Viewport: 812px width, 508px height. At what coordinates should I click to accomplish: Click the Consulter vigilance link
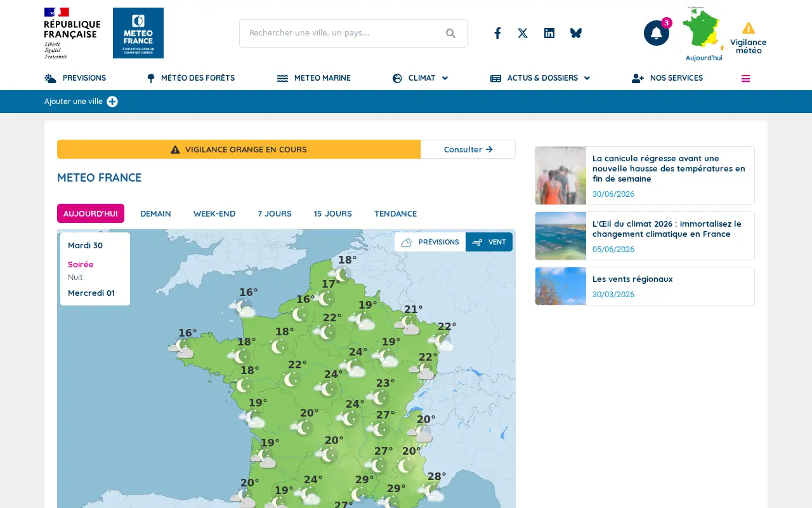[x=468, y=149]
